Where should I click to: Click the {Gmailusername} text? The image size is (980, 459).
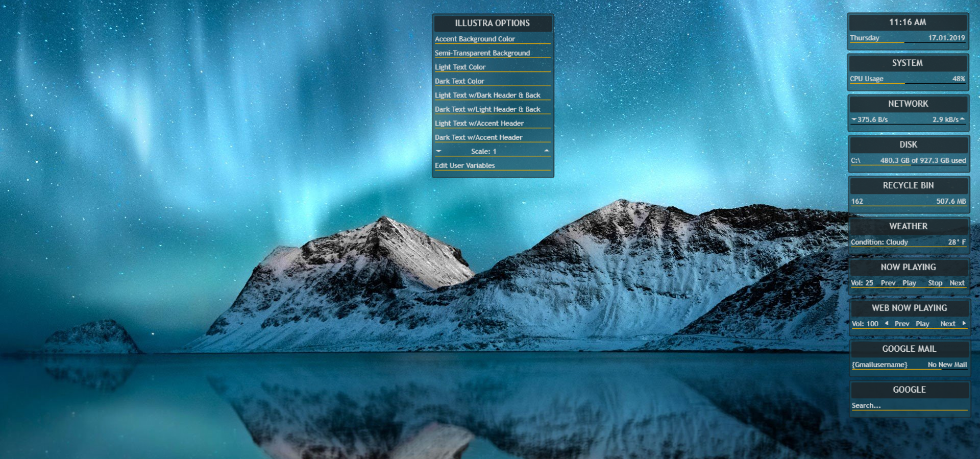pyautogui.click(x=879, y=365)
